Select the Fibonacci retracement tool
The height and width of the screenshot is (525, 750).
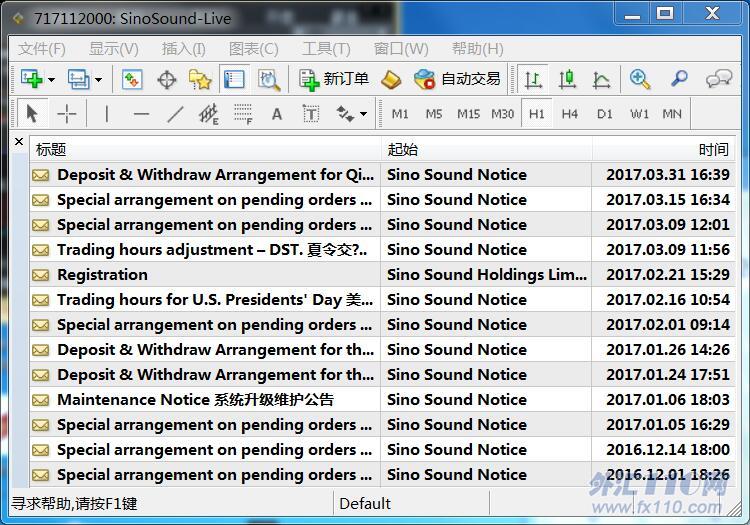coord(243,114)
